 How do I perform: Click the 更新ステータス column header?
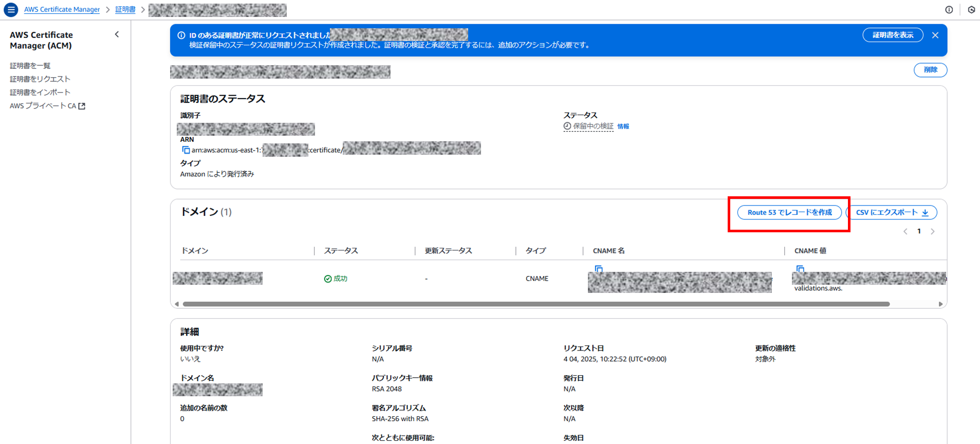448,251
